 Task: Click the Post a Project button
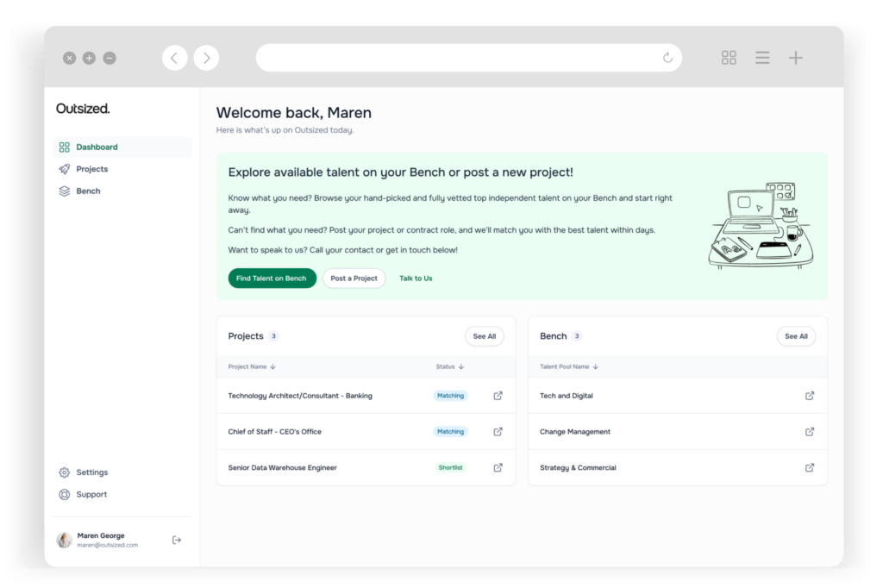pos(354,278)
